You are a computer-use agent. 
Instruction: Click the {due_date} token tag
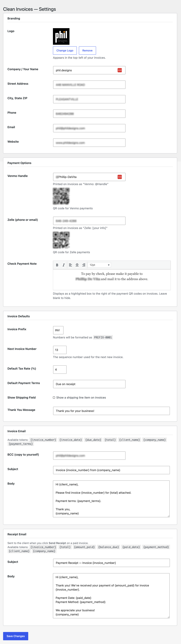coord(93,440)
